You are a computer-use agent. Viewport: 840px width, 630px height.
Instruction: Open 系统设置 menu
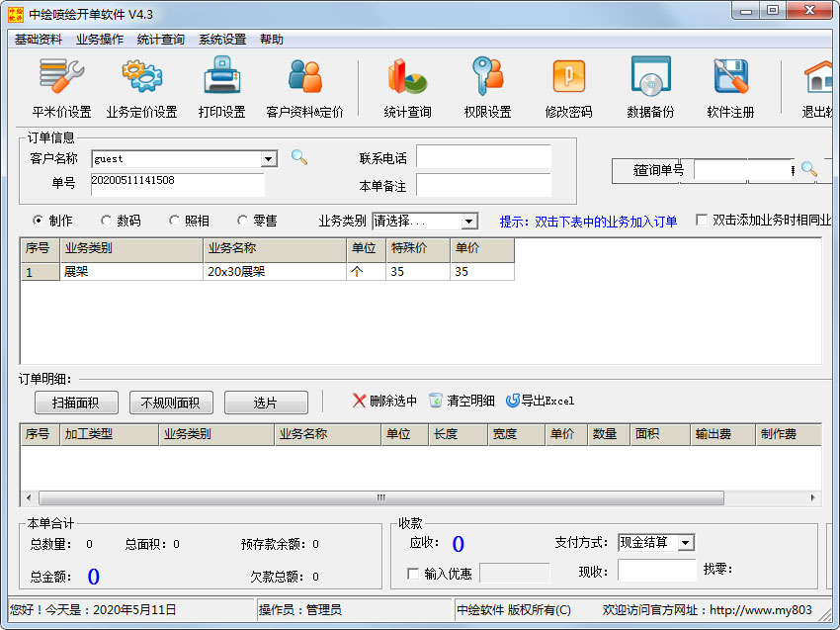[x=222, y=40]
